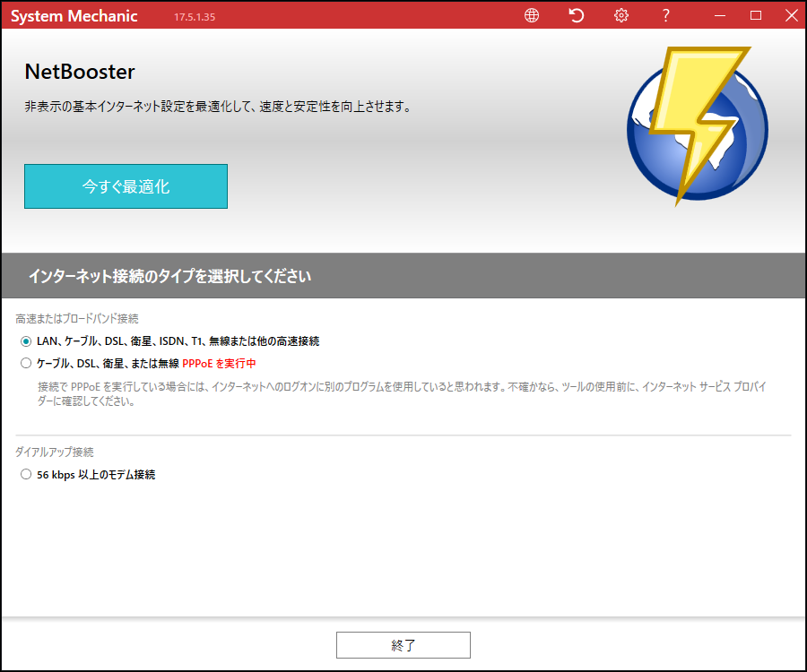Close the System Mechanic window
This screenshot has width=807, height=672.
point(792,15)
